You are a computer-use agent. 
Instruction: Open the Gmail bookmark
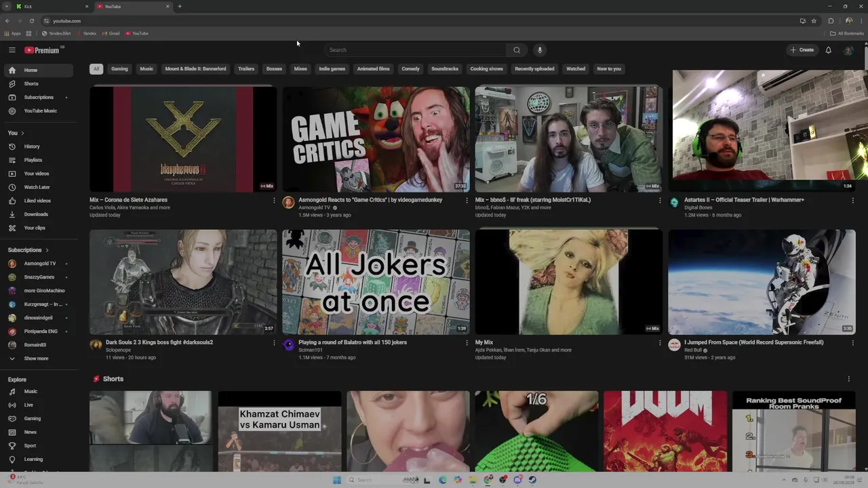[110, 33]
